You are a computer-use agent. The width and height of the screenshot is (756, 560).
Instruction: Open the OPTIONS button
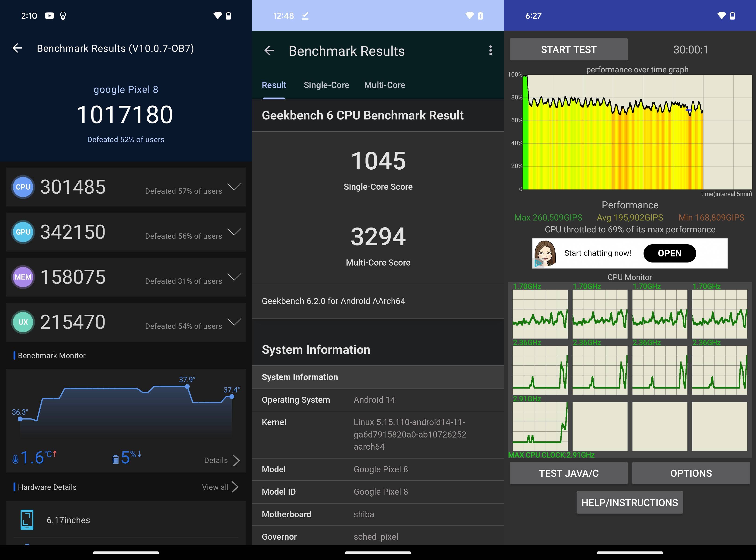[691, 473]
